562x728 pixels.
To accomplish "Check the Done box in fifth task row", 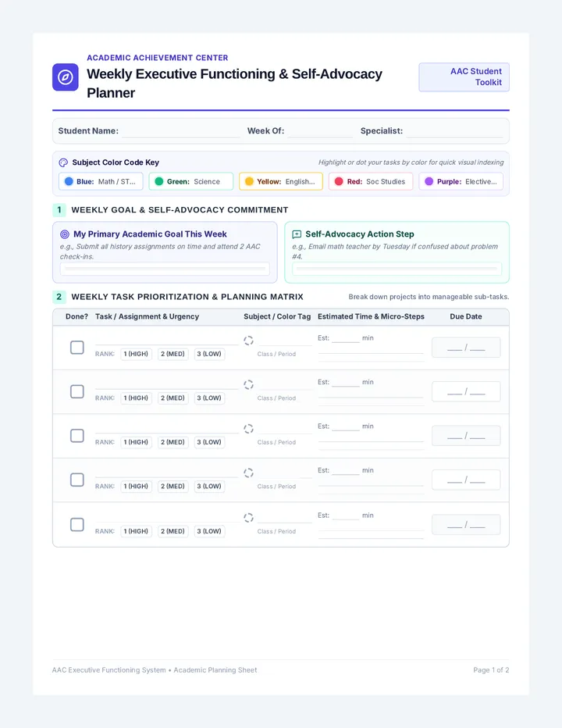I will click(77, 525).
